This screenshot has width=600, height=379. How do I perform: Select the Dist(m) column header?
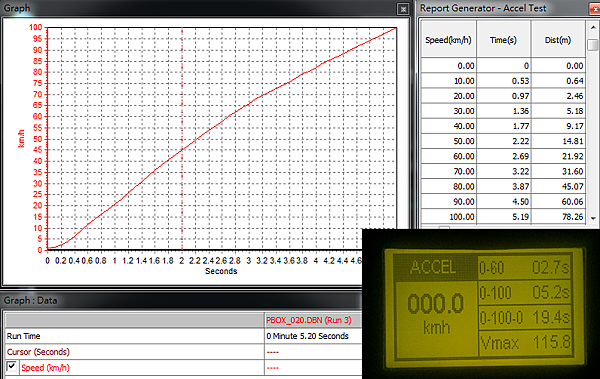click(x=558, y=39)
